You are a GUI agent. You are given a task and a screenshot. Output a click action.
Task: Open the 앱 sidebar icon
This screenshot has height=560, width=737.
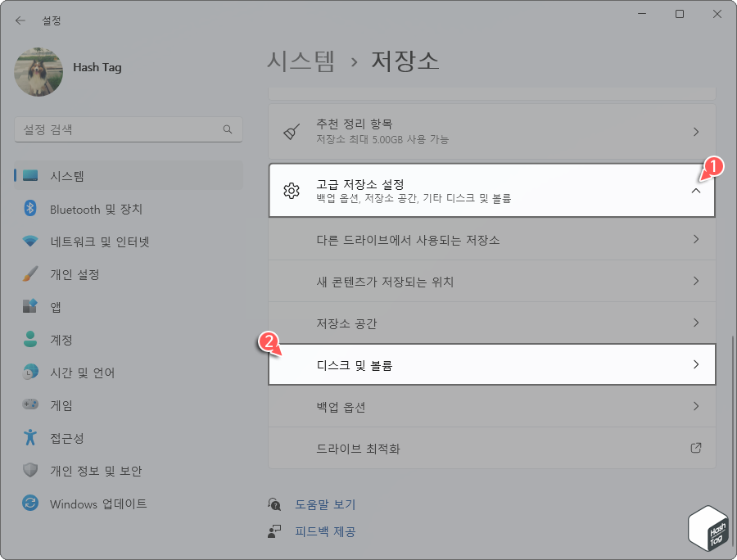pos(30,307)
